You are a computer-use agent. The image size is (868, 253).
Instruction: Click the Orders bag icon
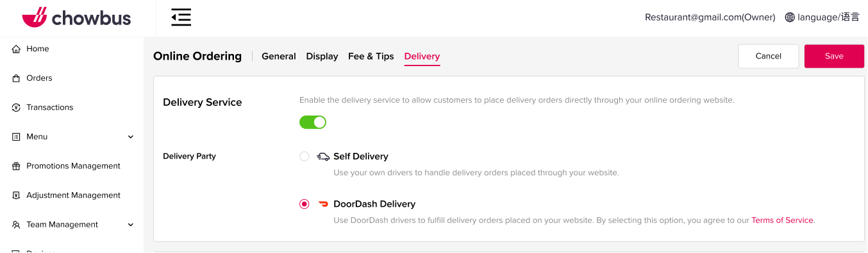coord(17,78)
